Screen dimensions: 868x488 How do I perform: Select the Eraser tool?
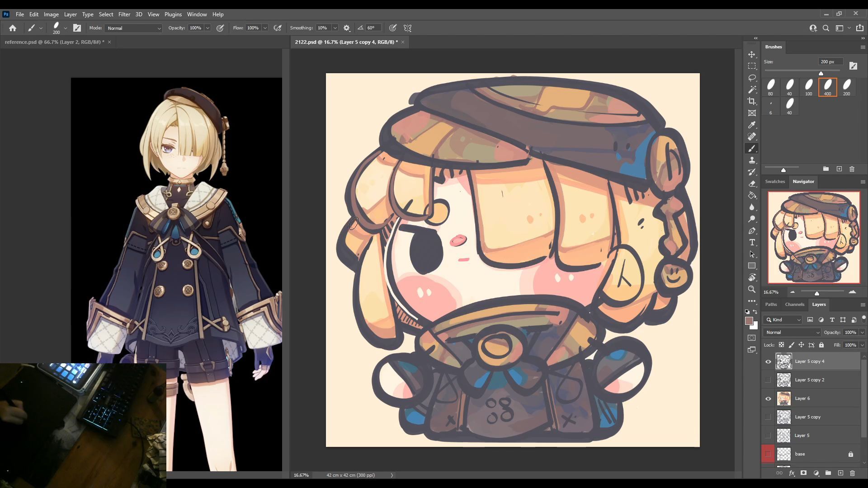(x=752, y=183)
